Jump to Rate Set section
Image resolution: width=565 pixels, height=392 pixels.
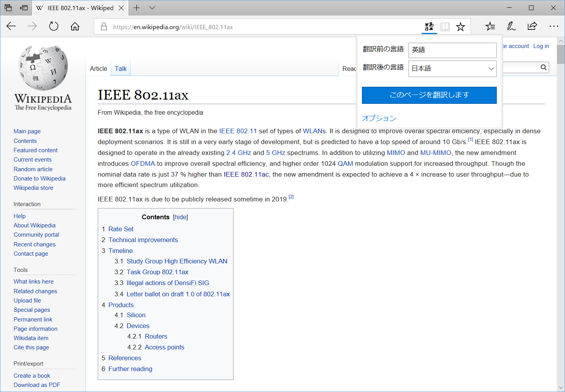click(x=121, y=229)
